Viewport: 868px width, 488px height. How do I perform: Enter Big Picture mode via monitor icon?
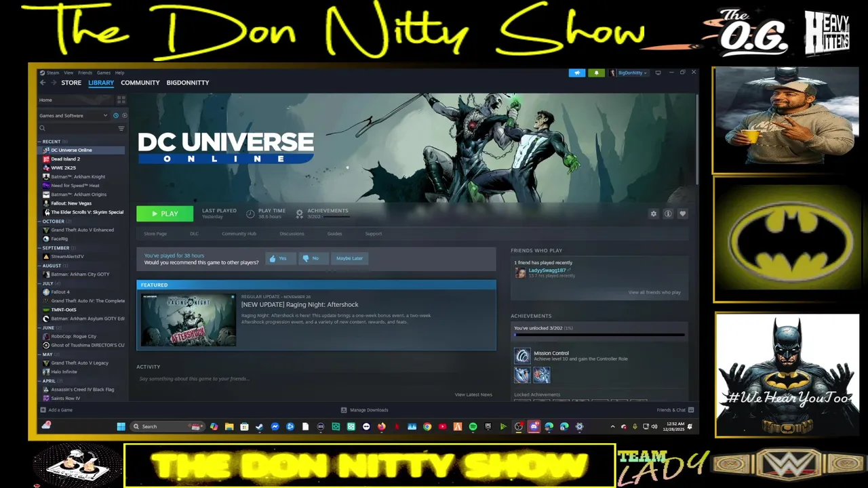click(x=658, y=73)
